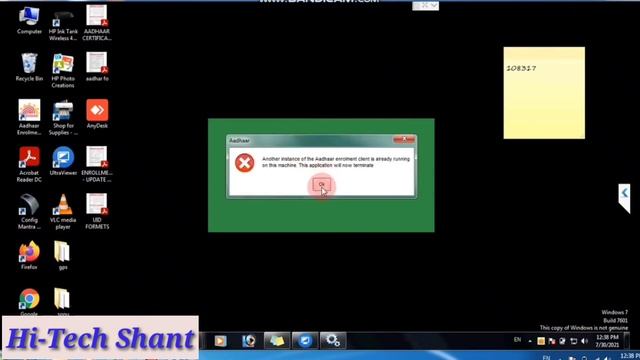The image size is (640, 360).
Task: Open the tray icon right of the flag
Action: (562, 341)
